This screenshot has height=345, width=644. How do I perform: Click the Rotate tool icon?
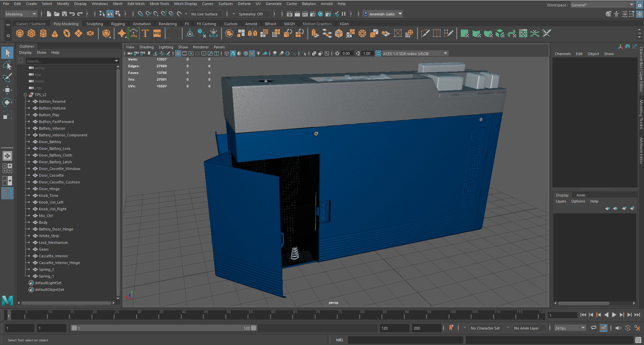[7, 102]
